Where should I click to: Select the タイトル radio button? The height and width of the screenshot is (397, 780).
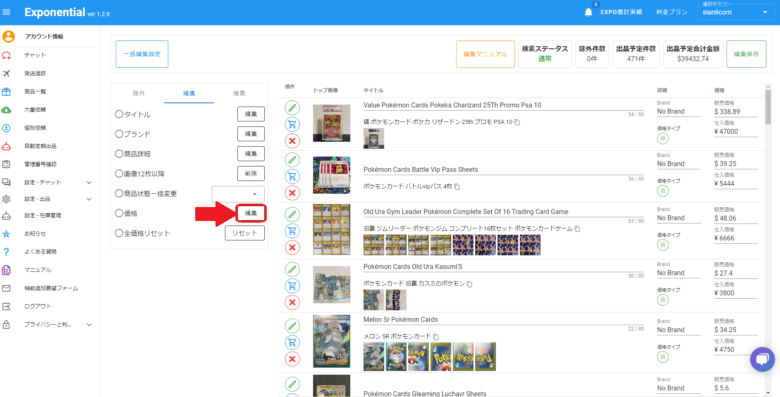(118, 114)
